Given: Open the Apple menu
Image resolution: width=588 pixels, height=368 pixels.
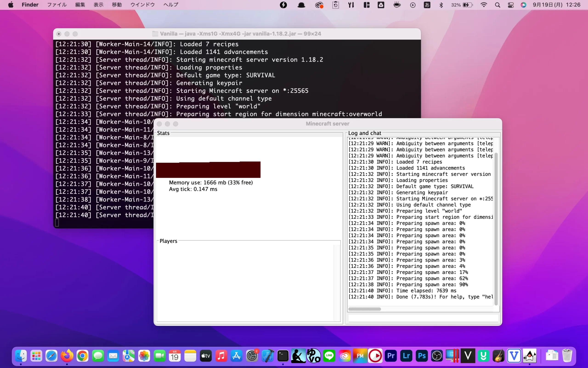Looking at the screenshot, I should point(11,5).
